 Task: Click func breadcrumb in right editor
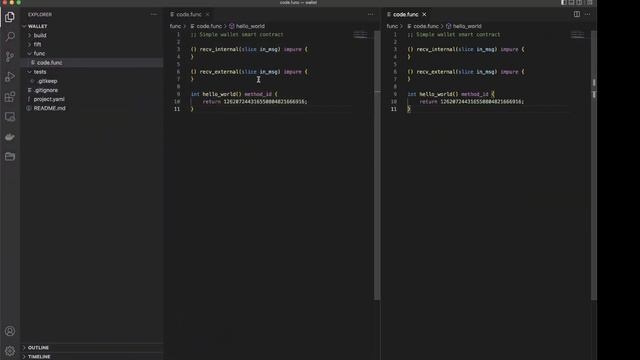pyautogui.click(x=392, y=26)
